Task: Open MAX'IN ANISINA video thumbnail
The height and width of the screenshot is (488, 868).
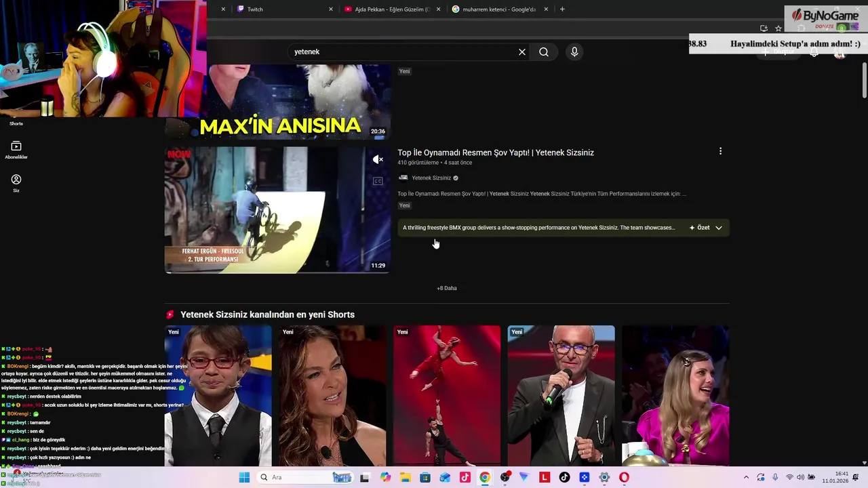Action: 277,102
